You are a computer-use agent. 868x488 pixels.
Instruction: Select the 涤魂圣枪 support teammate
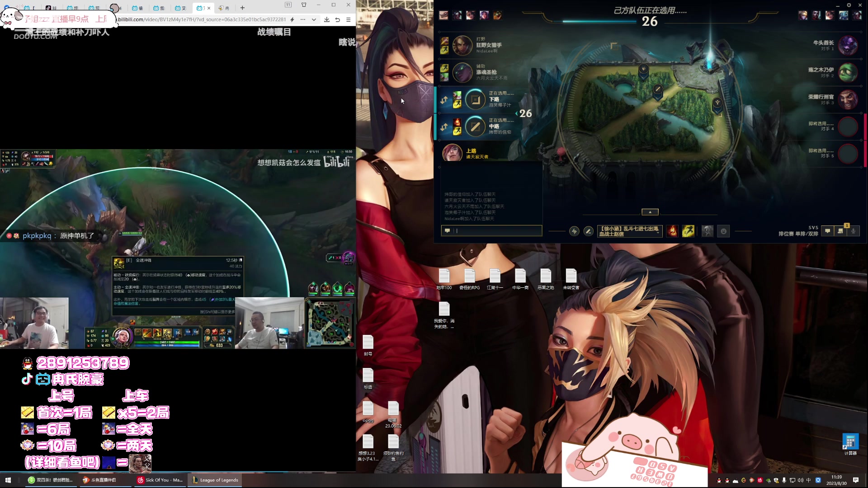[x=462, y=72]
